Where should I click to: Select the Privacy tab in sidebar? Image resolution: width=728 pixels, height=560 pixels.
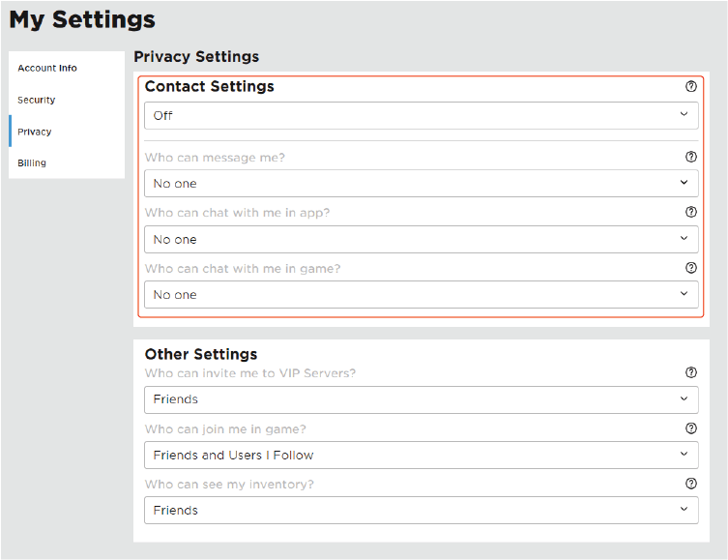(x=35, y=132)
